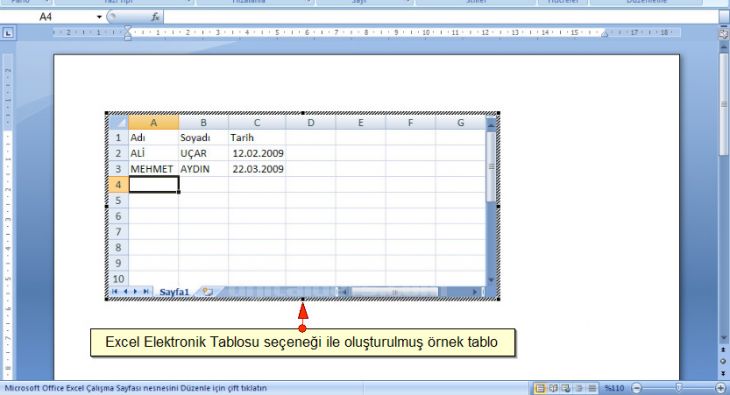Select column G header

[x=460, y=123]
